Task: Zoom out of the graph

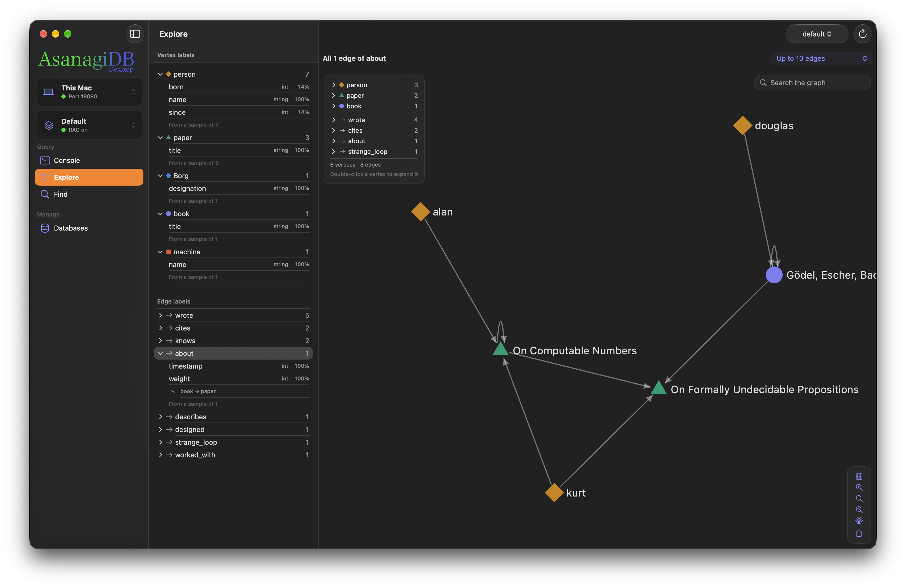Action: click(x=859, y=499)
